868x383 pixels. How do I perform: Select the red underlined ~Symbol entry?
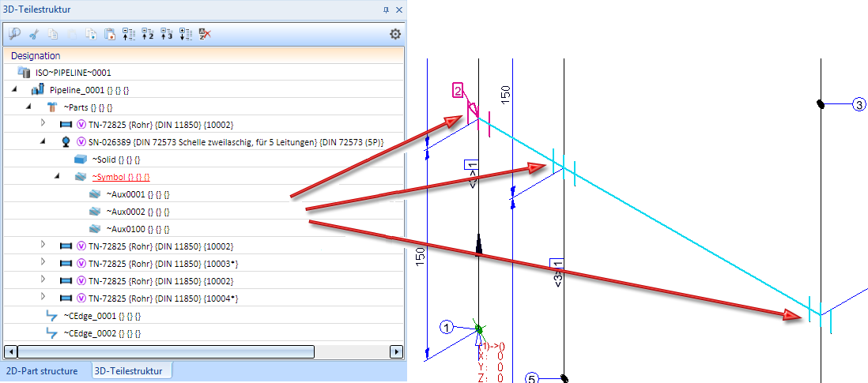(x=121, y=178)
